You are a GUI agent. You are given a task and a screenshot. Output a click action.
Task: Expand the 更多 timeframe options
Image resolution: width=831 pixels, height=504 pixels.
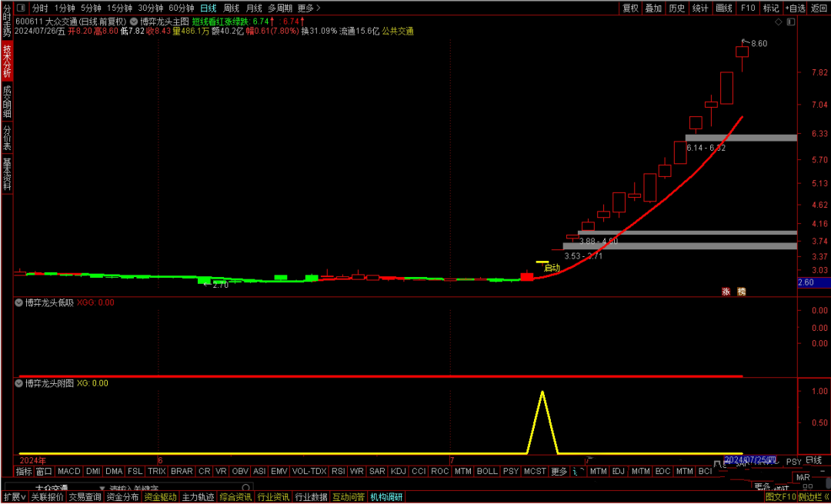coord(309,8)
